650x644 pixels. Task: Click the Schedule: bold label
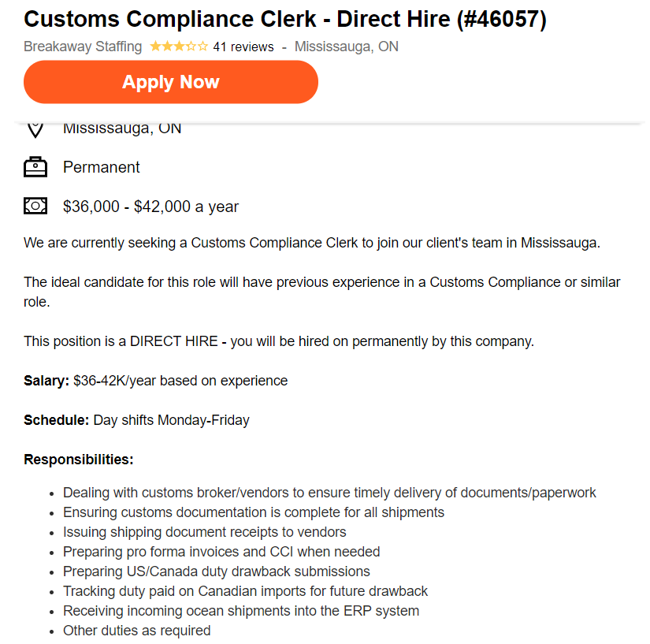(x=57, y=419)
